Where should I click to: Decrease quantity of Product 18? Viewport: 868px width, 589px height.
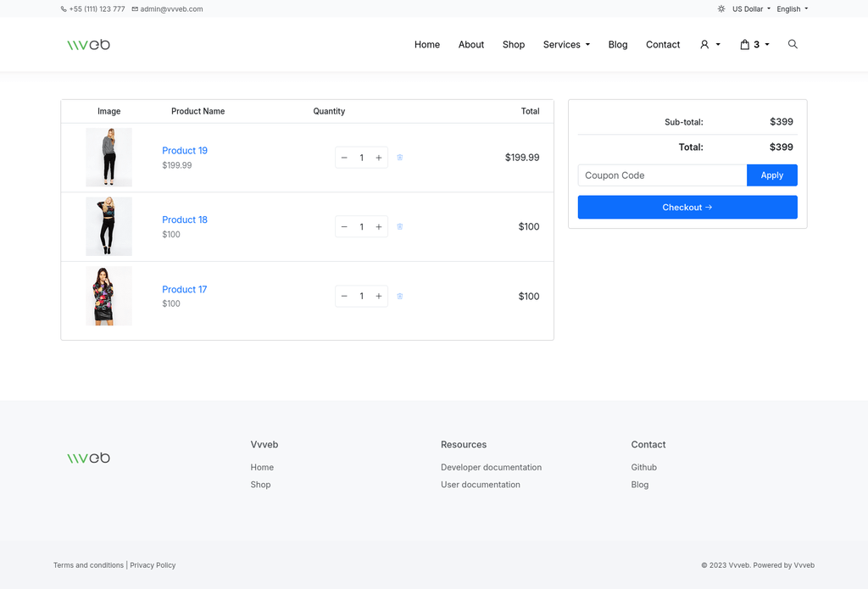point(344,227)
